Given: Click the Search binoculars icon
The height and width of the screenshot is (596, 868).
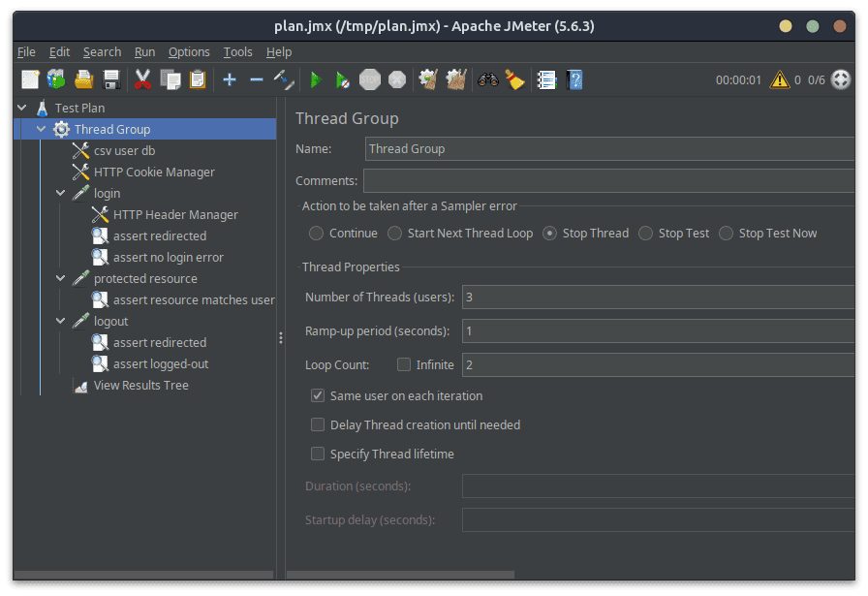Looking at the screenshot, I should tap(487, 79).
